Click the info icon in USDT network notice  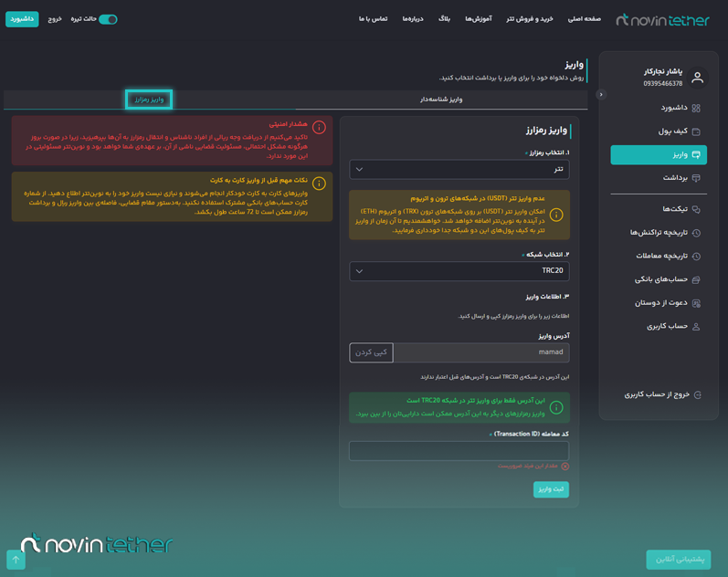(x=556, y=215)
